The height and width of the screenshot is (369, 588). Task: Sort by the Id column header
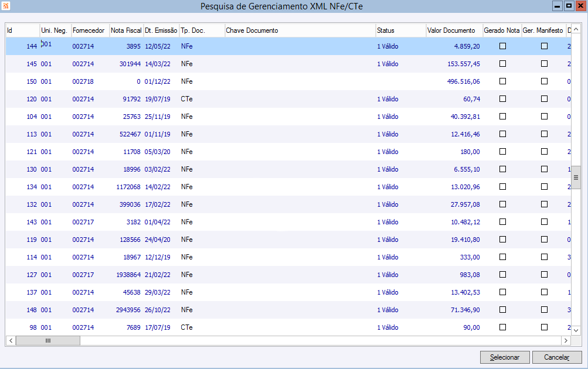(22, 30)
